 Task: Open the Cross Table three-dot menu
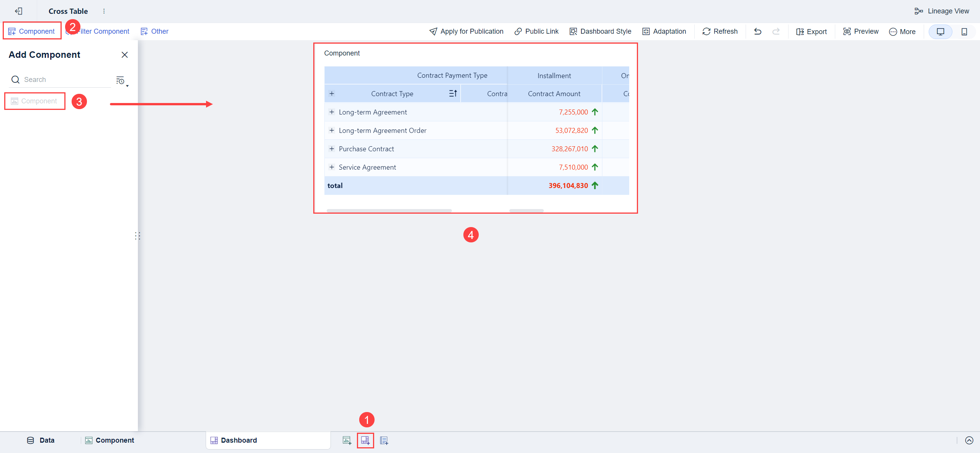click(104, 11)
